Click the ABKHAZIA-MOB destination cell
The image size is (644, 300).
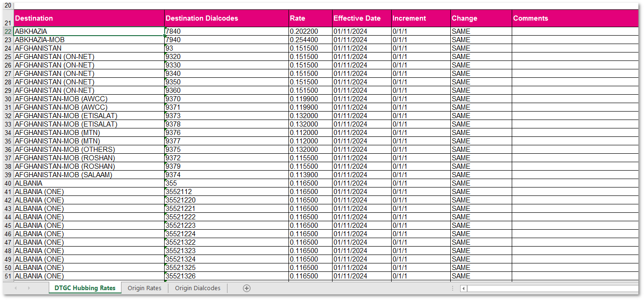[x=89, y=40]
